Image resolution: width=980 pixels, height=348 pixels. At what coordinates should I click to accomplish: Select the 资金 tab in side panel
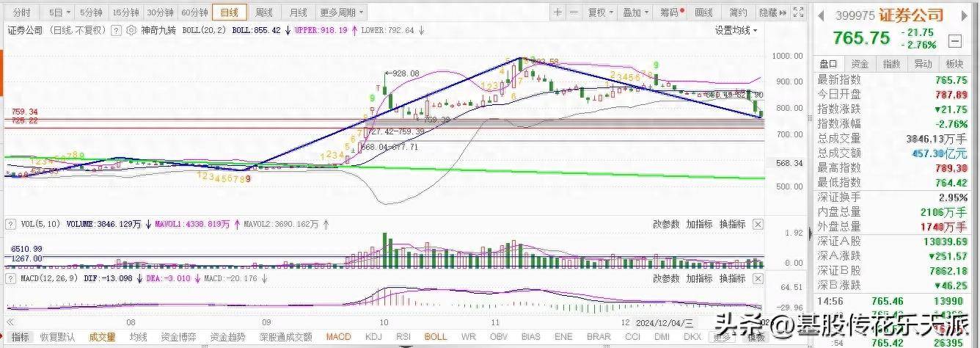pos(860,64)
